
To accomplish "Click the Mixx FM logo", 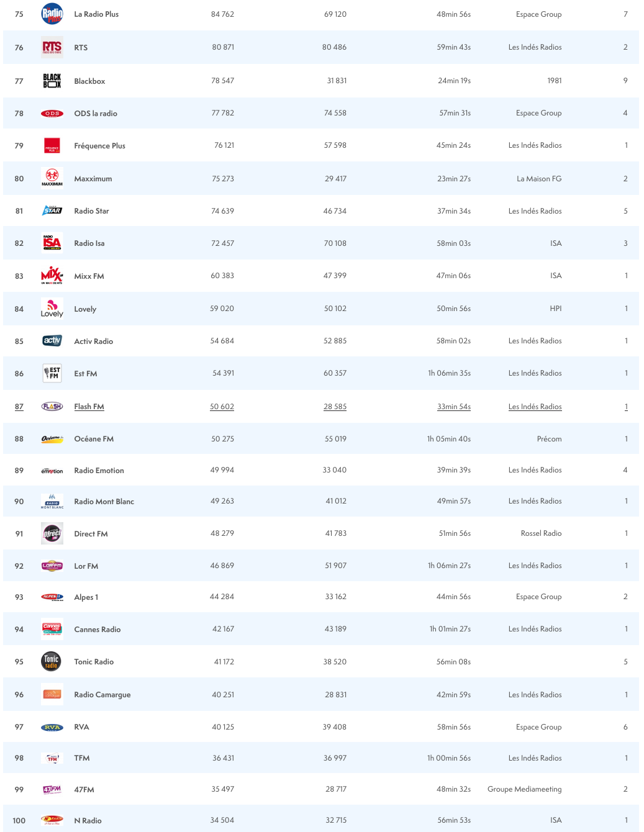I will coord(52,275).
